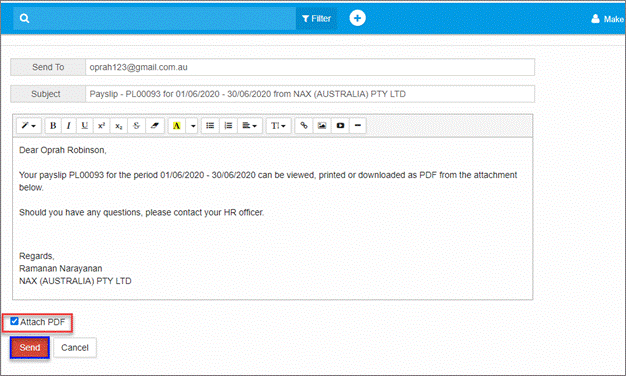Open the paragraph alignment dropdown

coord(250,126)
